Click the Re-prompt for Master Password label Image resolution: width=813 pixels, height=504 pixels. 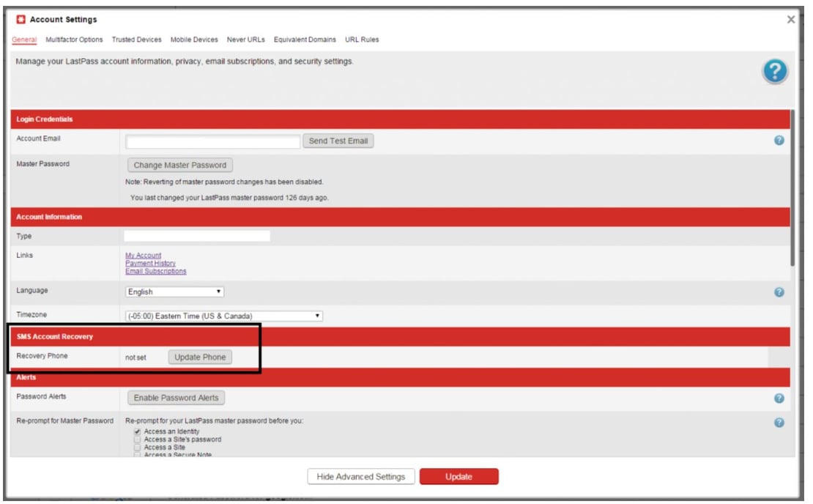pos(64,420)
